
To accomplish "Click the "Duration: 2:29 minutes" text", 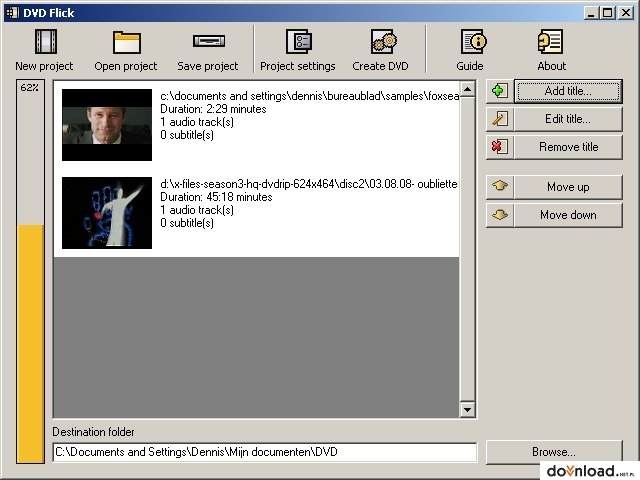I will coord(213,109).
